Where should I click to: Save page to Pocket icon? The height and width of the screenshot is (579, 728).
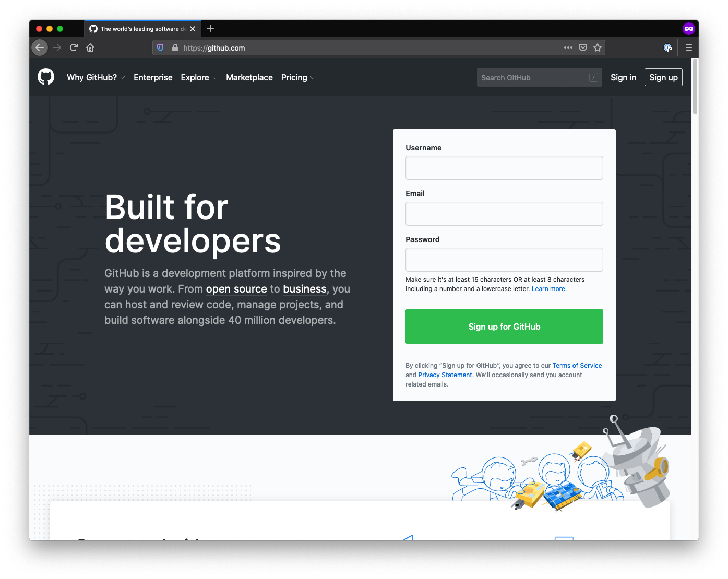coord(583,47)
